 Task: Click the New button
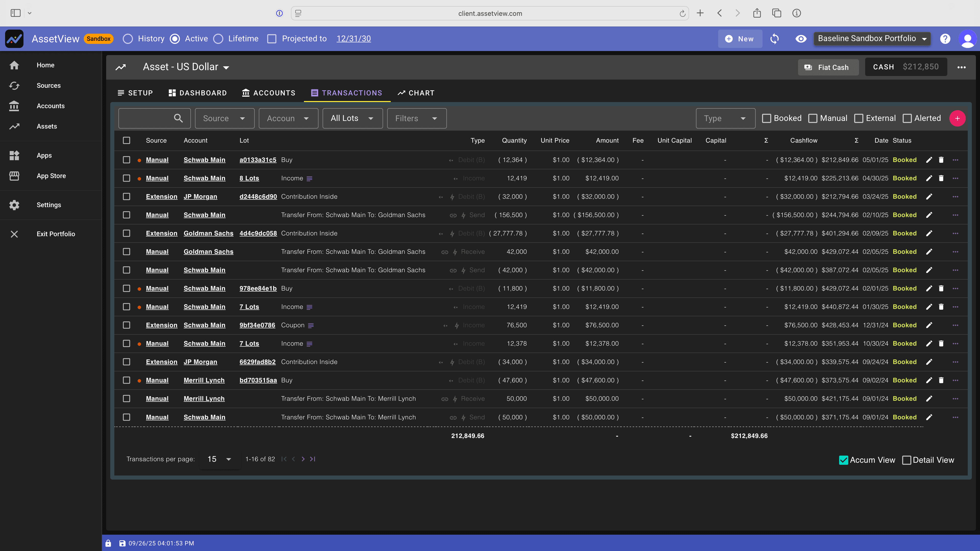740,39
